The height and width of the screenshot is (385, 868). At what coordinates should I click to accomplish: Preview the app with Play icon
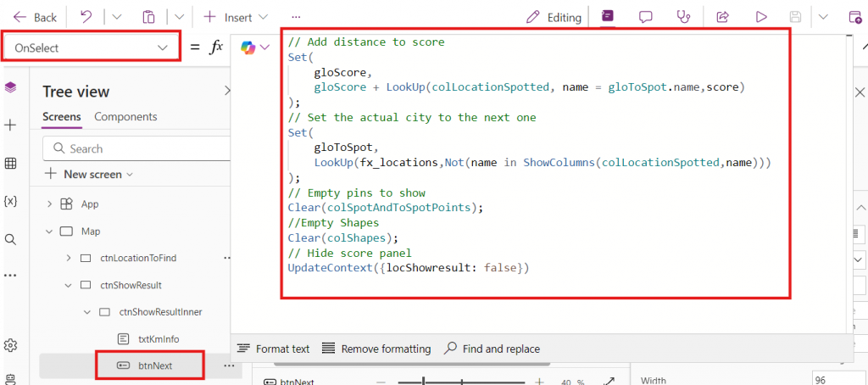761,17
